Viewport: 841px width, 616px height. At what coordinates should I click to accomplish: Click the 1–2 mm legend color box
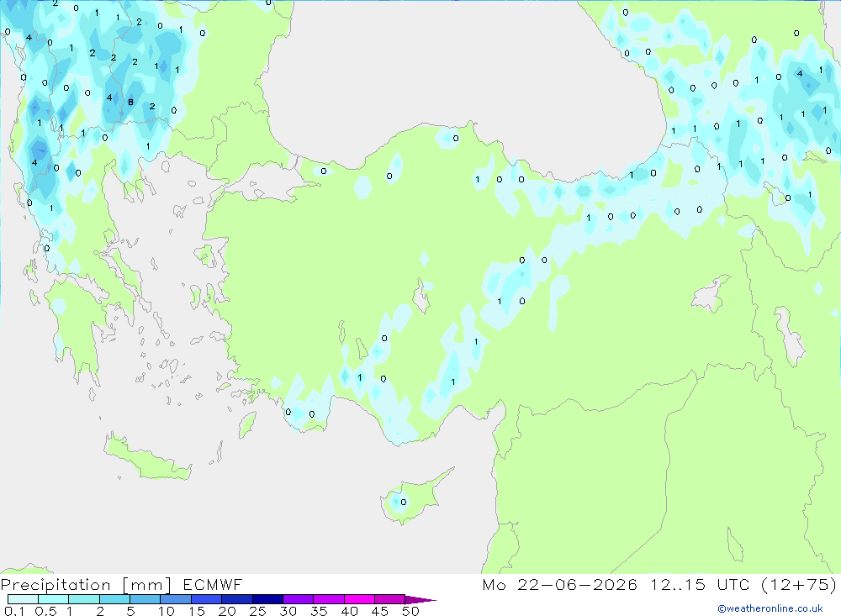point(83,599)
